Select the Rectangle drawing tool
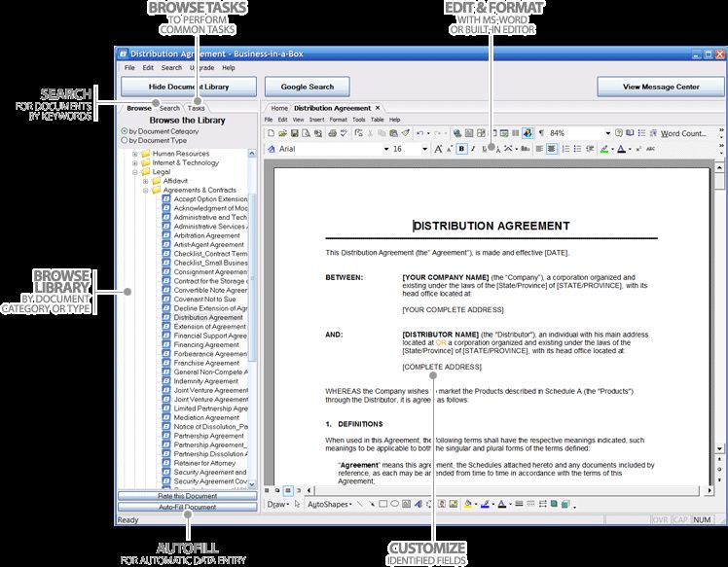Viewport: 728px width, 567px height. (383, 504)
